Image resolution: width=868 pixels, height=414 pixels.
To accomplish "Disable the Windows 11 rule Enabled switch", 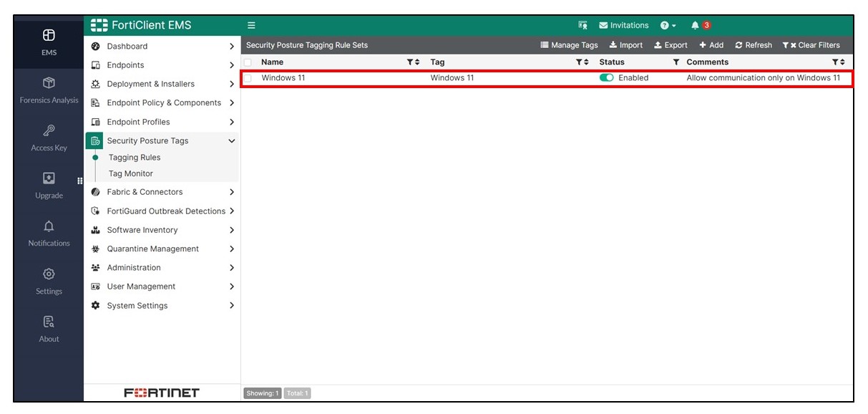I will 607,78.
